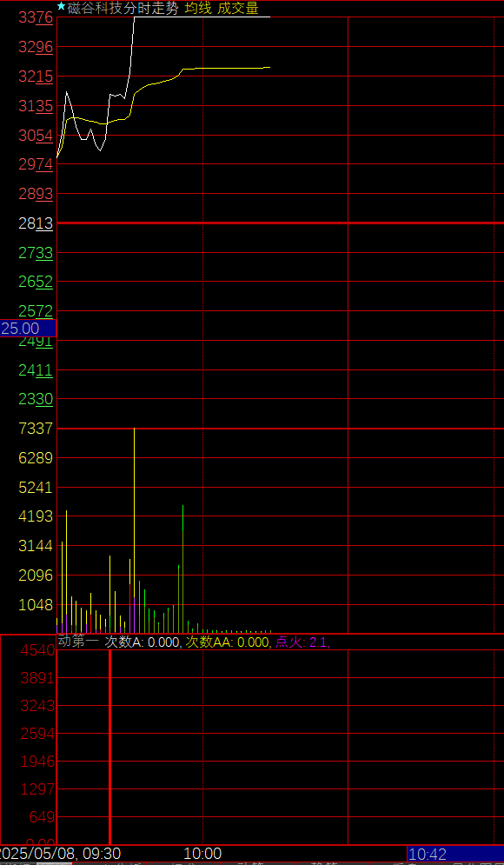Click the cyan star icon beside 磁谷科技

click(61, 6)
